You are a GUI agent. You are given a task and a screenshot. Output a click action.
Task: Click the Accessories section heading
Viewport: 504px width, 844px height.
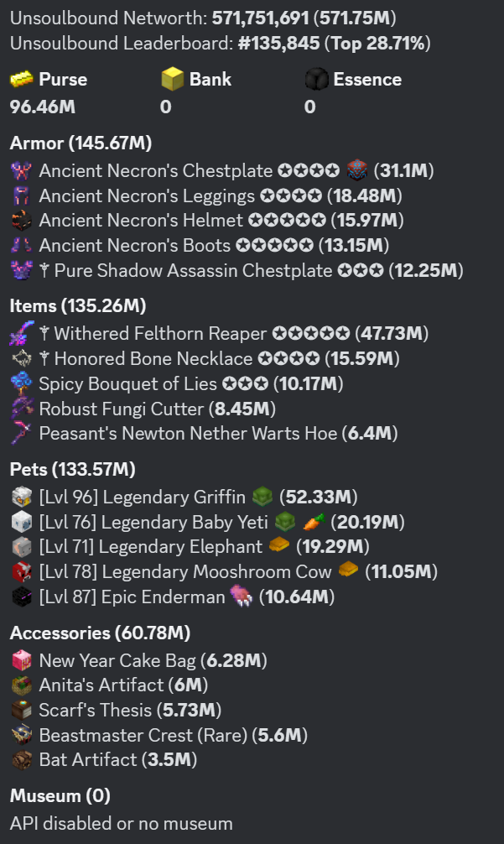pyautogui.click(x=100, y=633)
